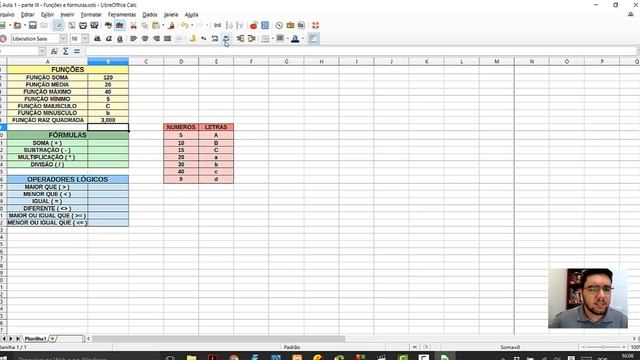Toggle grid lines for the sheet
The width and height of the screenshot is (640, 360).
pos(313,38)
